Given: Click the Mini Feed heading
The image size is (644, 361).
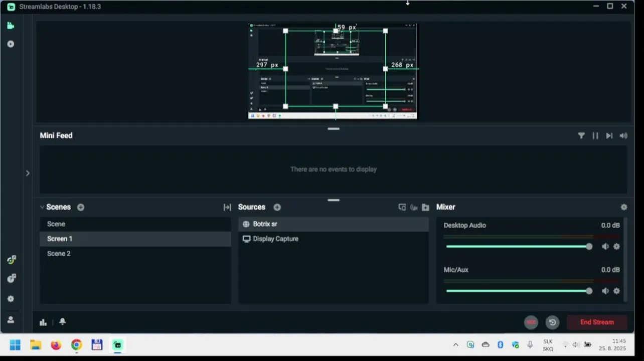Looking at the screenshot, I should pos(56,135).
